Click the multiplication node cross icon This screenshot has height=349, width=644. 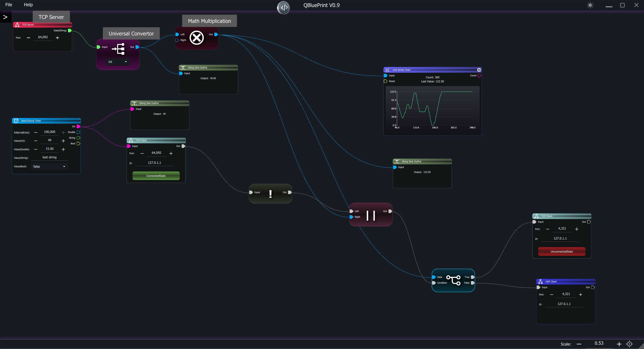[x=196, y=38]
